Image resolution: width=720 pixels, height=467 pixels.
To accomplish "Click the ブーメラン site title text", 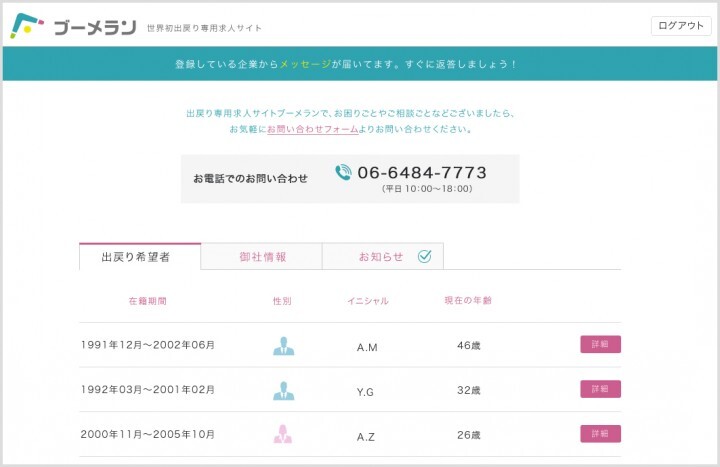I will 95,28.
